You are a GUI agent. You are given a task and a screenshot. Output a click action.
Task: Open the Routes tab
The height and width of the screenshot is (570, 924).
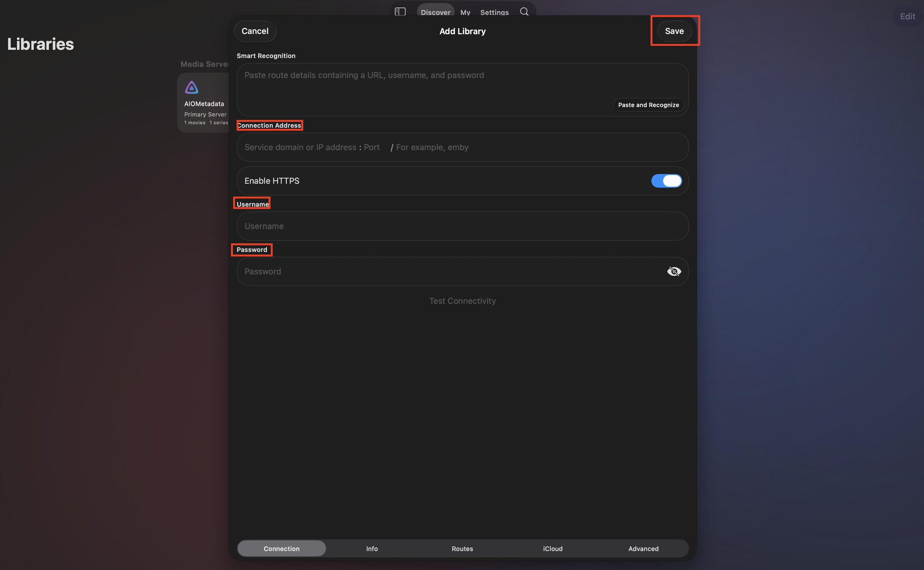[x=462, y=548]
